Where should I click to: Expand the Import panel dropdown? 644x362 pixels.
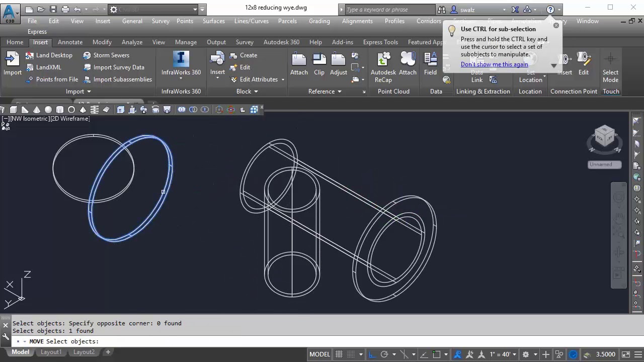tap(78, 92)
